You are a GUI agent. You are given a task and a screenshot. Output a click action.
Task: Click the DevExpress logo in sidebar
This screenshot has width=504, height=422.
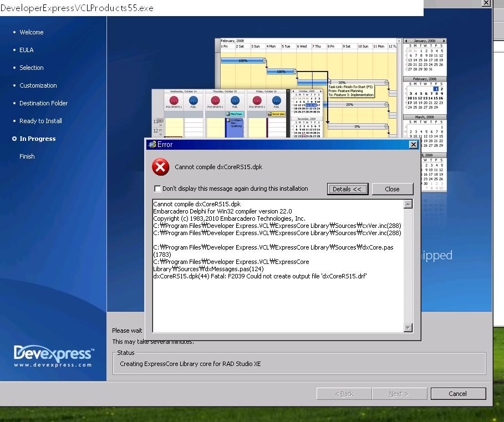pos(53,356)
